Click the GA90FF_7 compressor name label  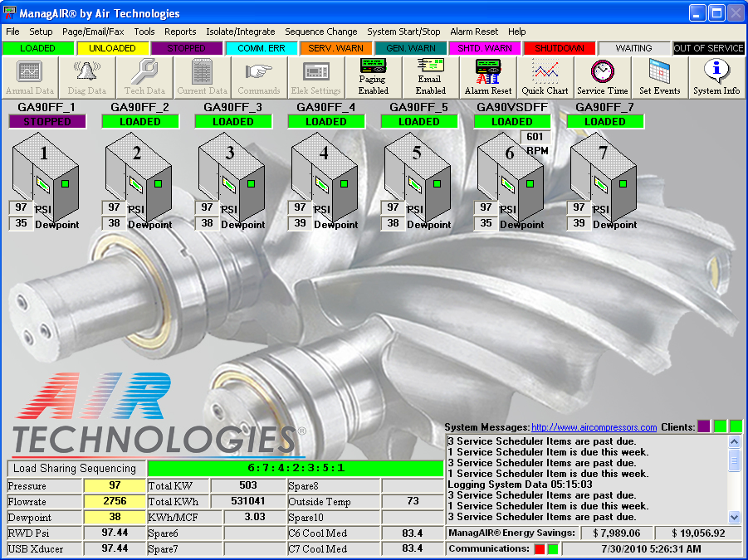604,107
